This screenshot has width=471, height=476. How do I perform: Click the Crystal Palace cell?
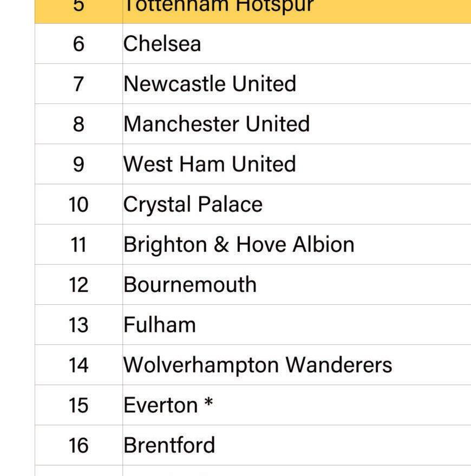[x=193, y=204]
